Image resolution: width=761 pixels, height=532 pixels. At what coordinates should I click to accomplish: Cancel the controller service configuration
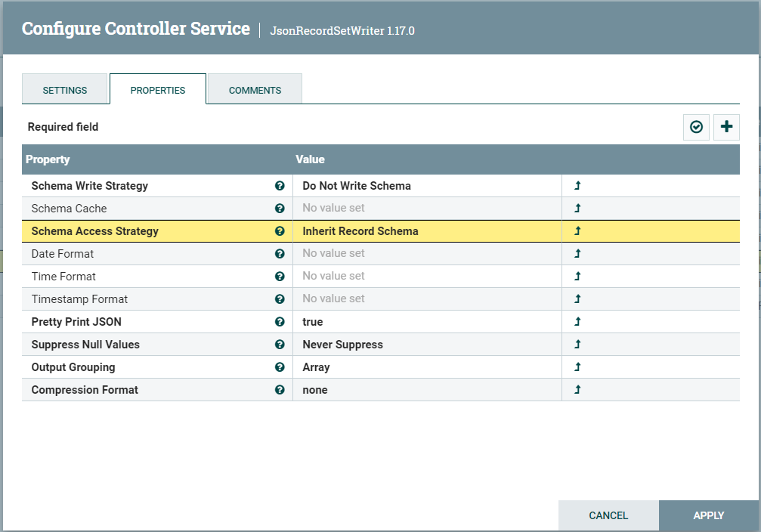[608, 515]
